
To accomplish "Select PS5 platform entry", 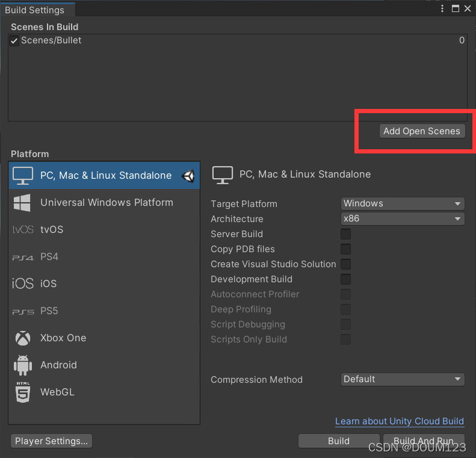I will 104,311.
